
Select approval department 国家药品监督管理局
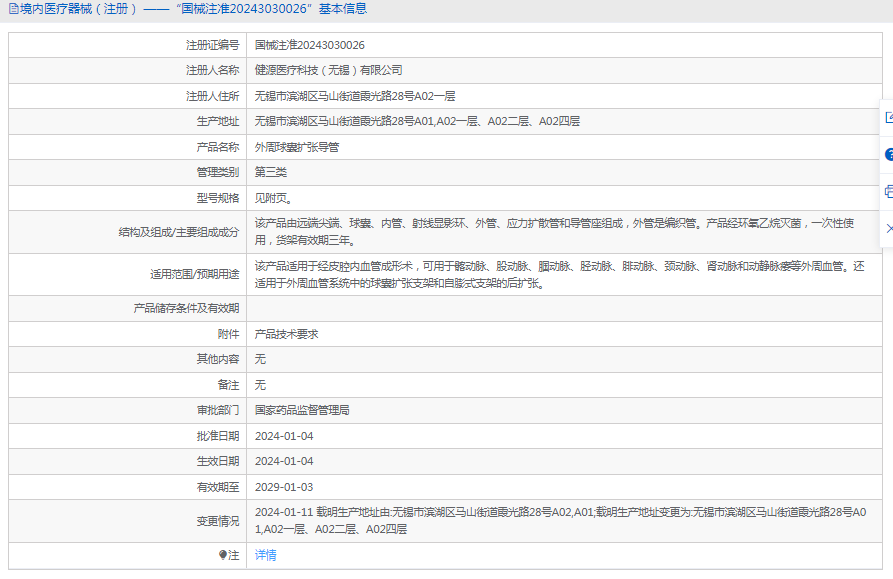tap(302, 410)
